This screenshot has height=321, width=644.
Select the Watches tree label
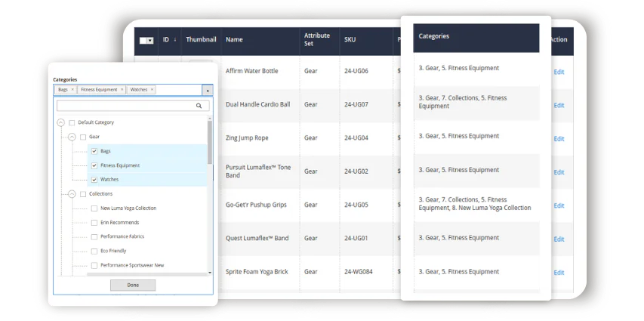tap(109, 180)
